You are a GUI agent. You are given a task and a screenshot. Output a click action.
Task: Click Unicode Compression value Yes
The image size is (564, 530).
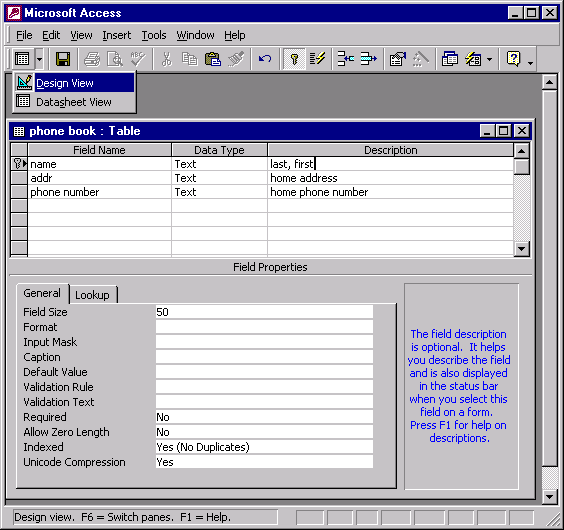264,462
